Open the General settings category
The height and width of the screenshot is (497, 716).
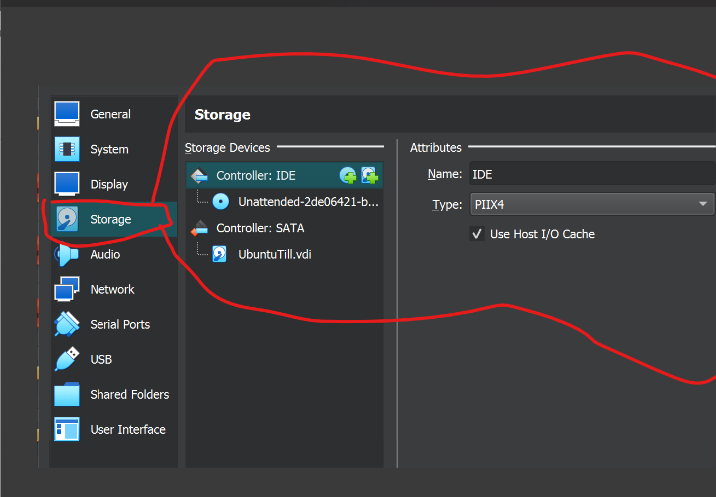pos(113,114)
